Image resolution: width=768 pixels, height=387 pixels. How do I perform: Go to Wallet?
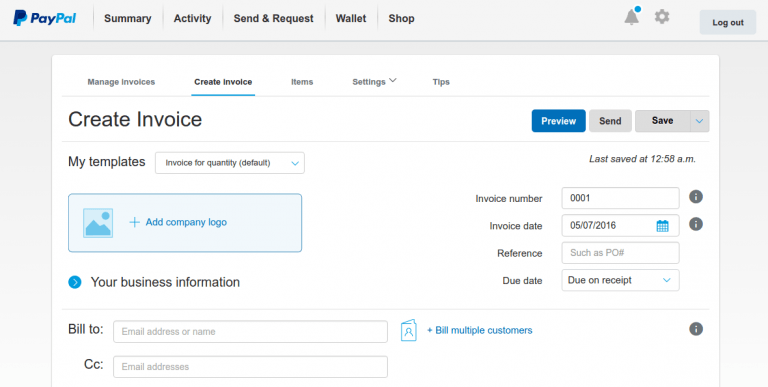point(351,19)
